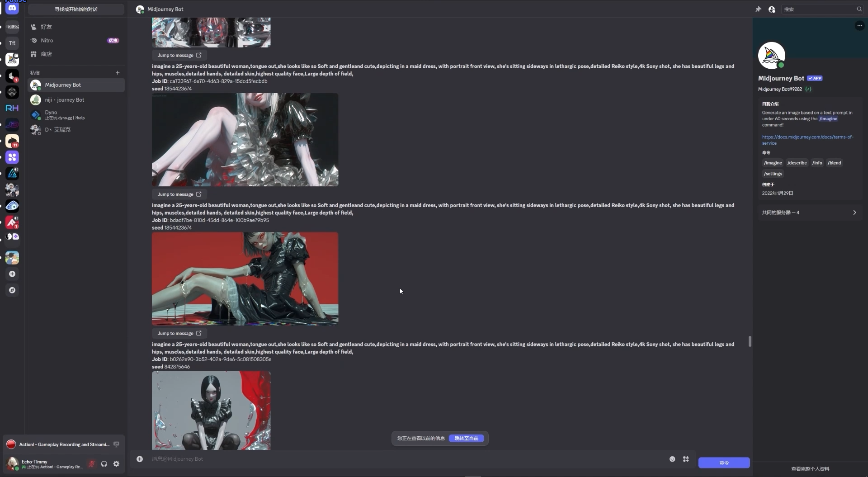
Task: Open the RH server icon
Action: pos(12,108)
